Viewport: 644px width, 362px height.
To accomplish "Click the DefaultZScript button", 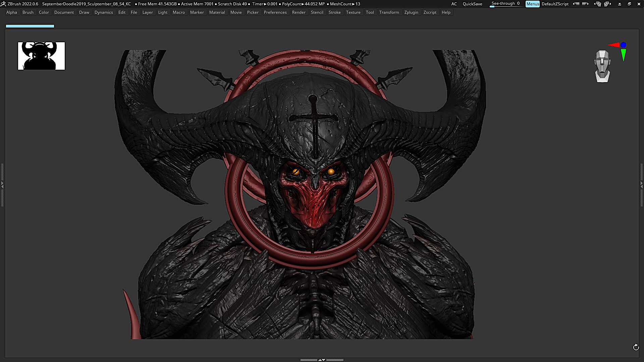I will pos(555,4).
